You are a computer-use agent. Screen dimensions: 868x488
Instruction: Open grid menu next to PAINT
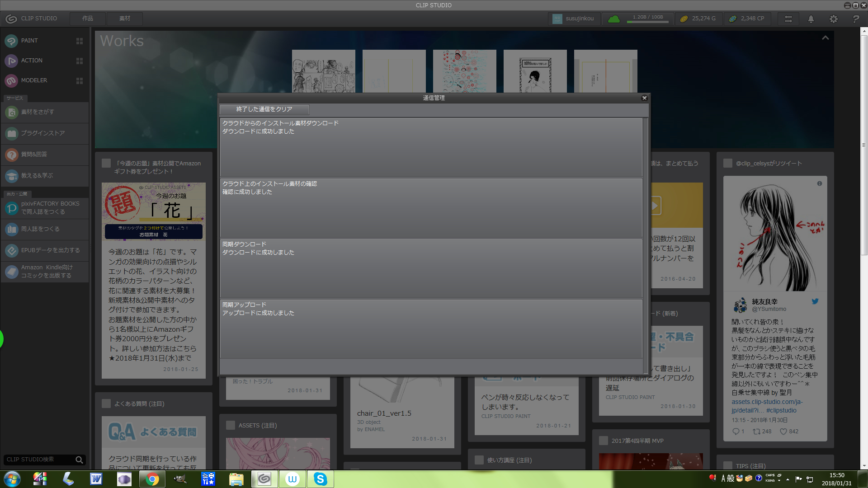(x=80, y=41)
